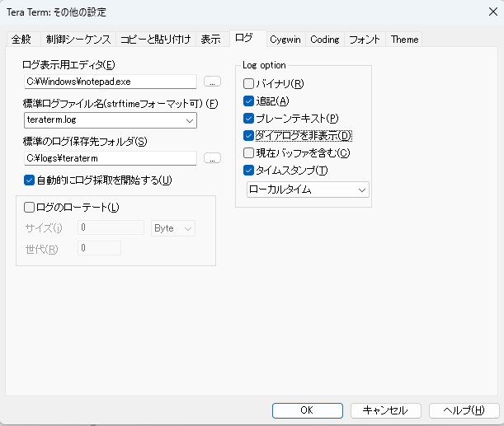The image size is (504, 426).
Task: Expand the 標準ログファイル名 dropdown arrow
Action: tap(190, 120)
